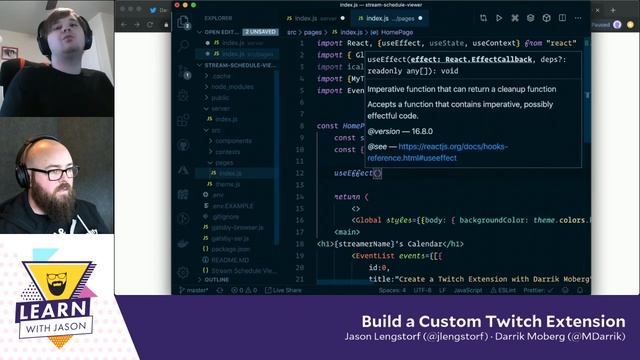Viewport: 640px width, 360px height.
Task: Click the UTF-8 encoding in the status bar
Action: point(422,290)
